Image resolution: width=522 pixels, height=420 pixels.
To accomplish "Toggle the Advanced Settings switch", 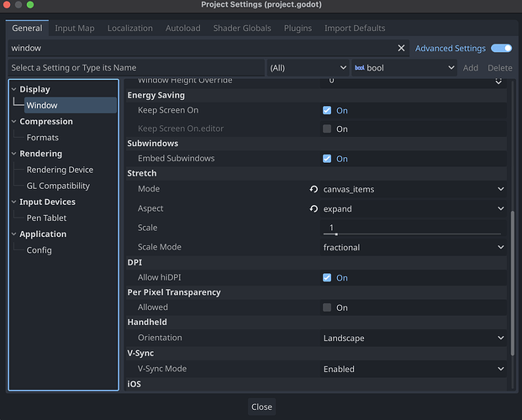I will pyautogui.click(x=501, y=48).
